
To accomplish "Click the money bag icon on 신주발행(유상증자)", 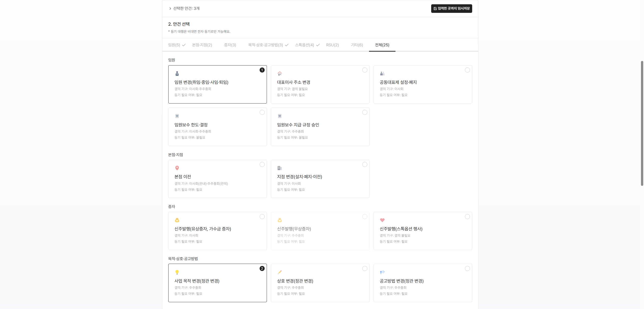I will pos(177,220).
